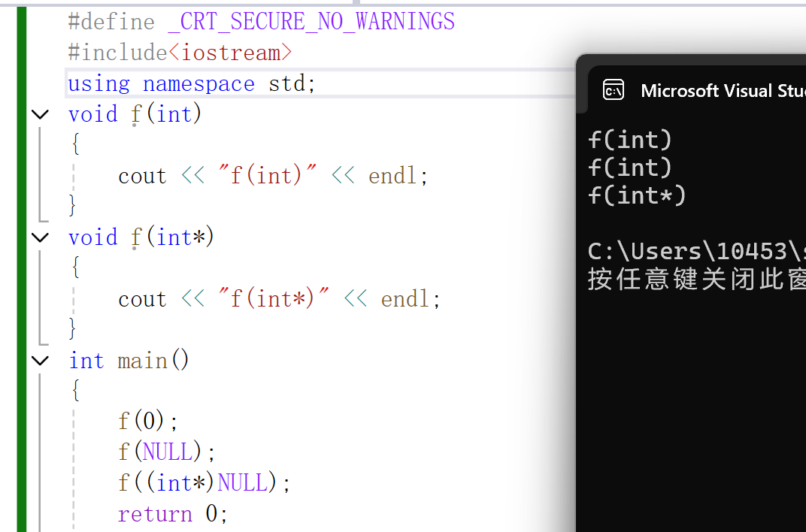This screenshot has width=806, height=532.
Task: Click the C:\Users\10453 path in console
Action: pos(696,251)
